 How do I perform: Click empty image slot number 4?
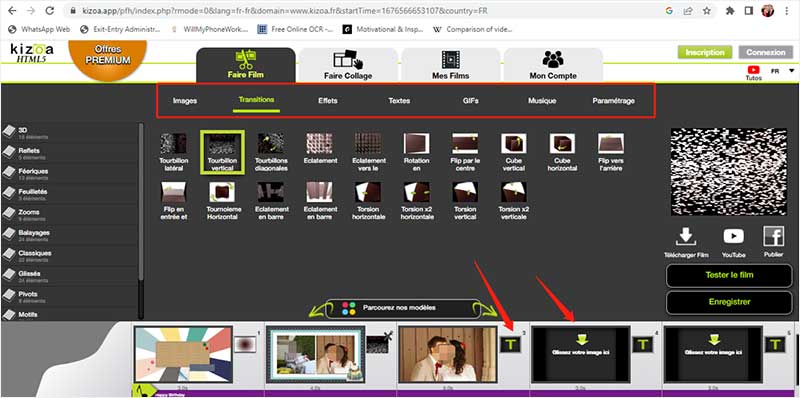pyautogui.click(x=581, y=355)
